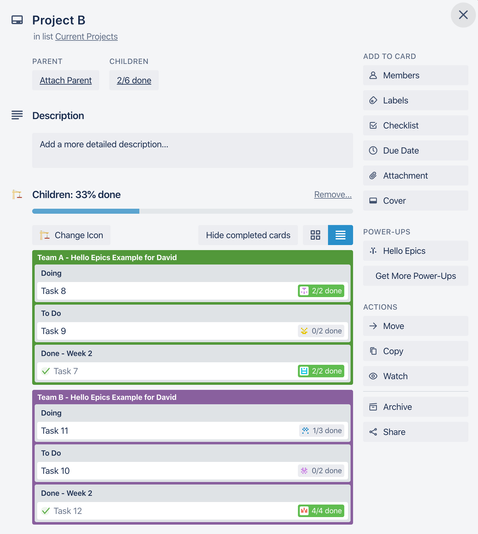Click the Doing list heading under Team B

pos(51,413)
